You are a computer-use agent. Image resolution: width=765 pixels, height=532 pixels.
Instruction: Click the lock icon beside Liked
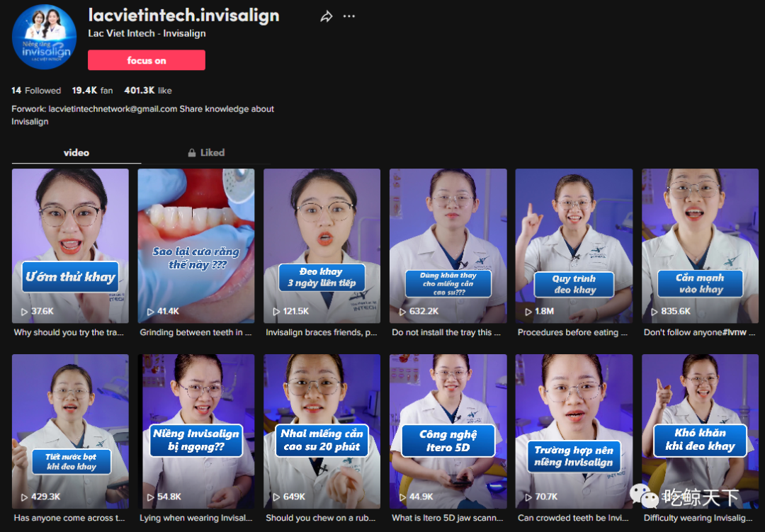(192, 153)
